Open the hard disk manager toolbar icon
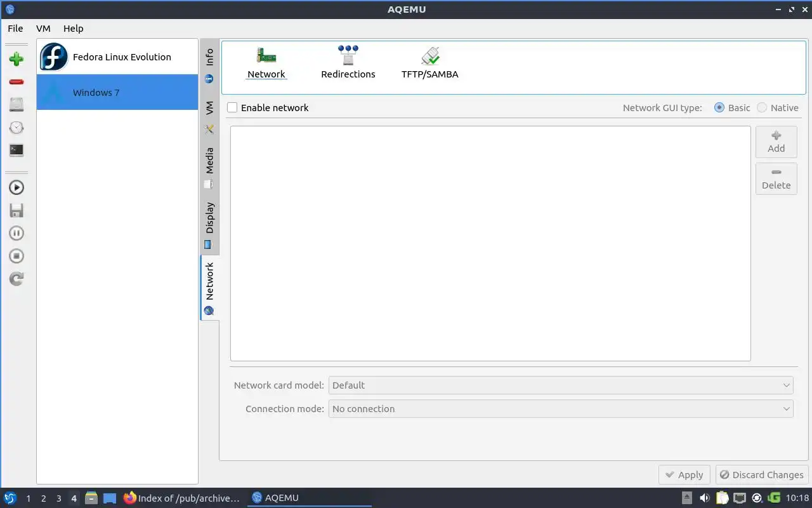 coord(16,105)
